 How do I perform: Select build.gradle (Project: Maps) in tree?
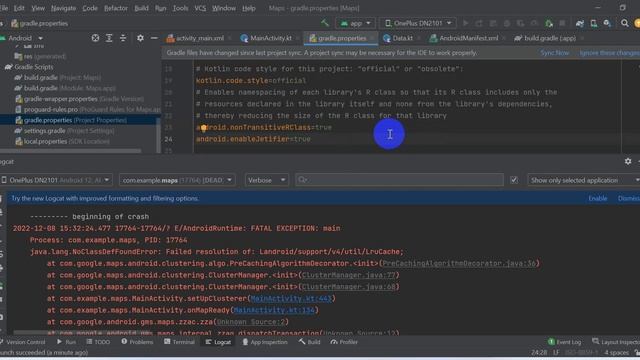(x=58, y=78)
